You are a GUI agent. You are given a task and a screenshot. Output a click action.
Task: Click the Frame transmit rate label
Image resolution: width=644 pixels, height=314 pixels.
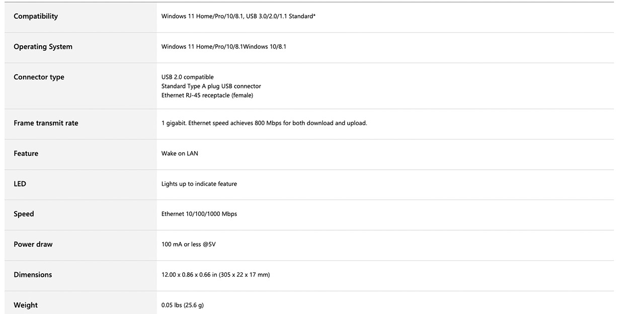coord(46,123)
